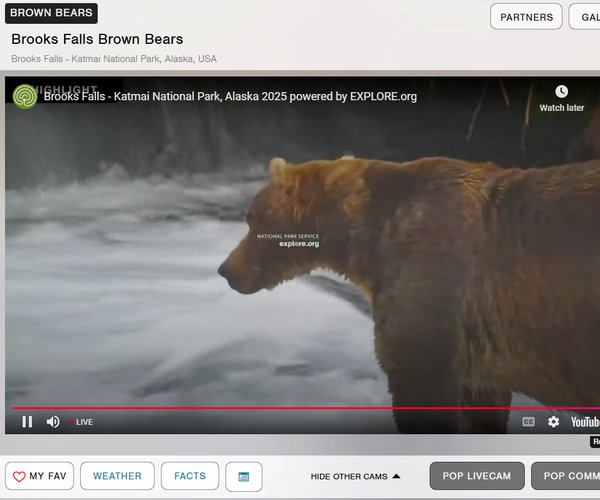Screen dimensions: 600x500
Task: Click the Brooks Falls Brown Bears heading
Action: (x=97, y=39)
